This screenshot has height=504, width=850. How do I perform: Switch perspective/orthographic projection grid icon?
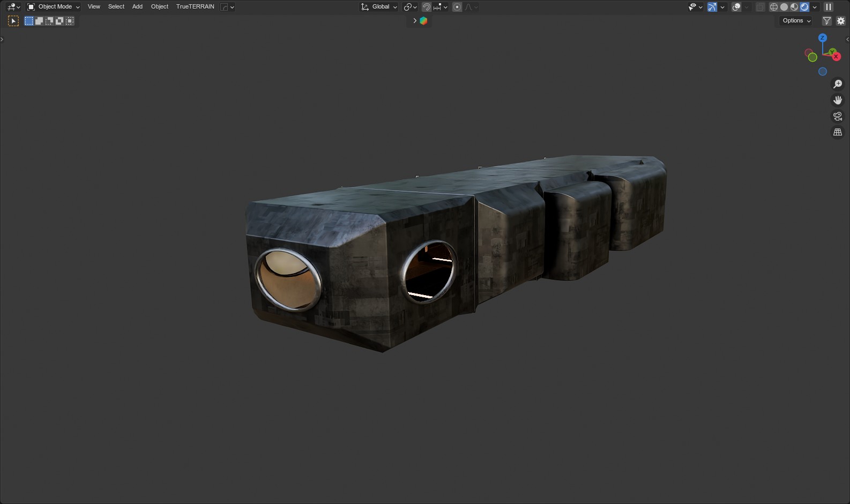838,132
